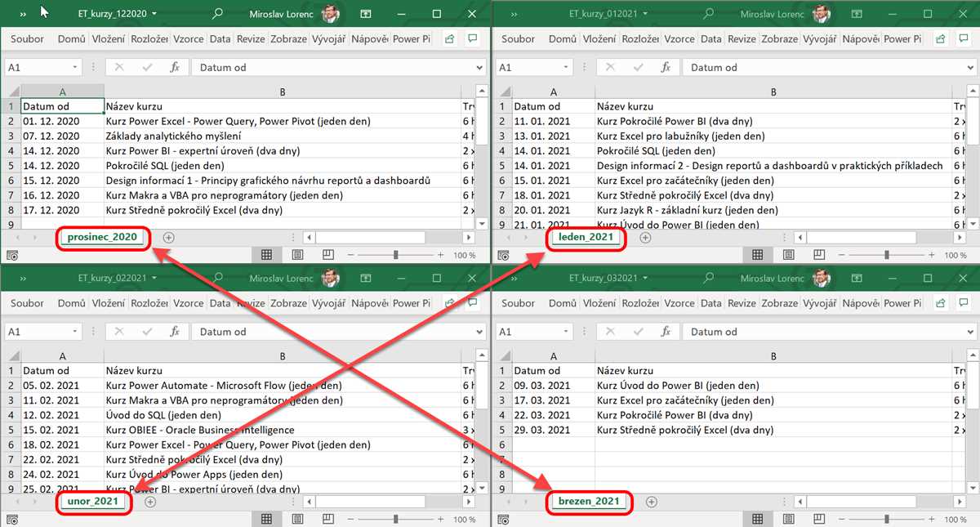Select the brezen_2021 sheet tab
Screen dimensions: 980x527
[x=588, y=501]
